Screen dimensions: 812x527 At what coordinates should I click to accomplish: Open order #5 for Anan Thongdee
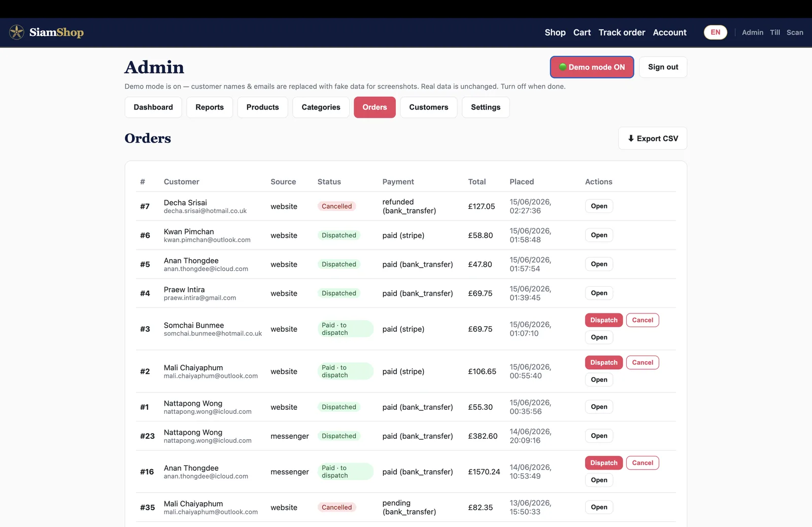tap(599, 264)
